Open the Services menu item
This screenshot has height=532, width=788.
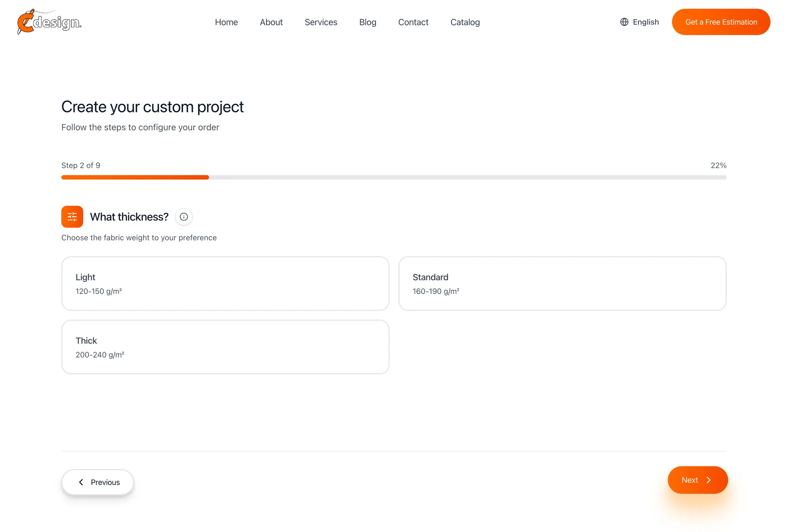click(321, 22)
